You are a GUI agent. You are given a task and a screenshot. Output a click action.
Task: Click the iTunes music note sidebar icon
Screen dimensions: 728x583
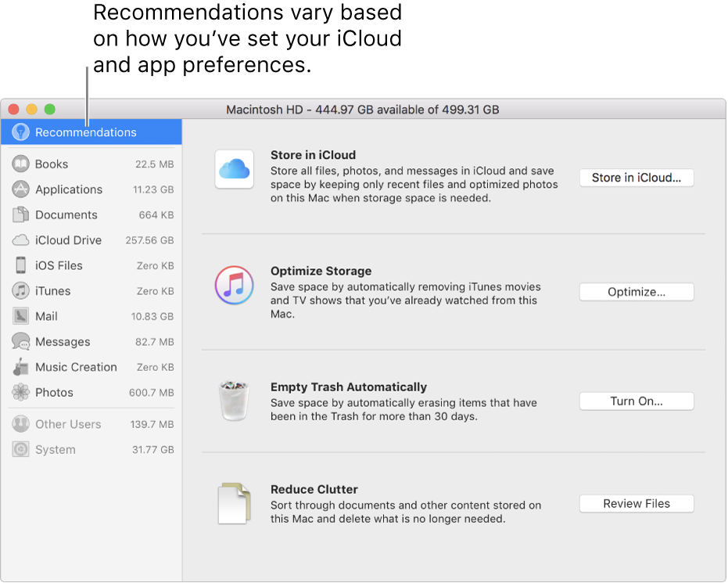(21, 291)
